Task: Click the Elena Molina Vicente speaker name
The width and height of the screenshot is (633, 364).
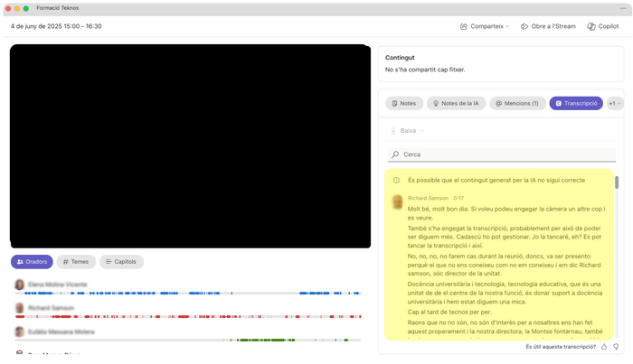Action: 58,285
